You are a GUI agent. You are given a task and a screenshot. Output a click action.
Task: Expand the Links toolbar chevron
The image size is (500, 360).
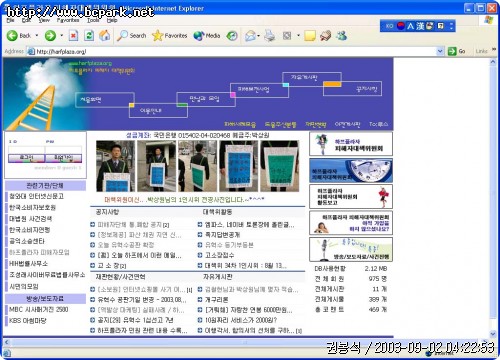[x=494, y=49]
